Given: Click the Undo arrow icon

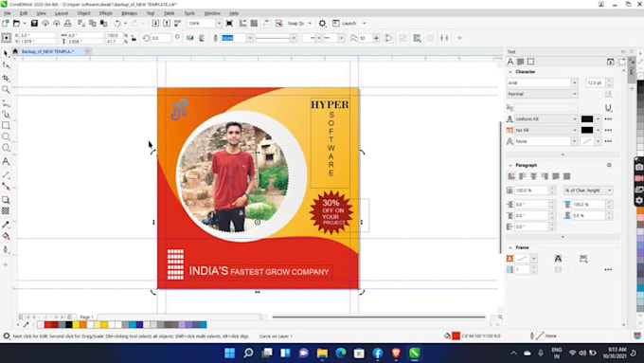Looking at the screenshot, I should [x=117, y=24].
